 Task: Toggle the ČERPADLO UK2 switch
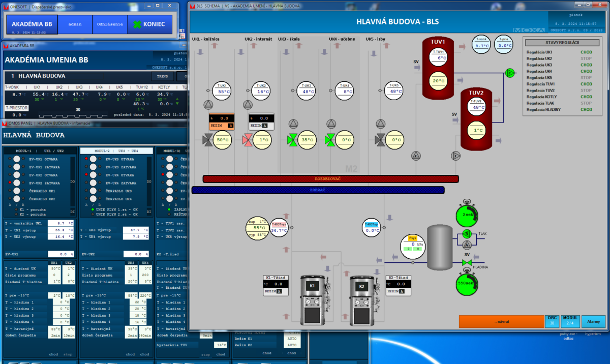coord(17,198)
